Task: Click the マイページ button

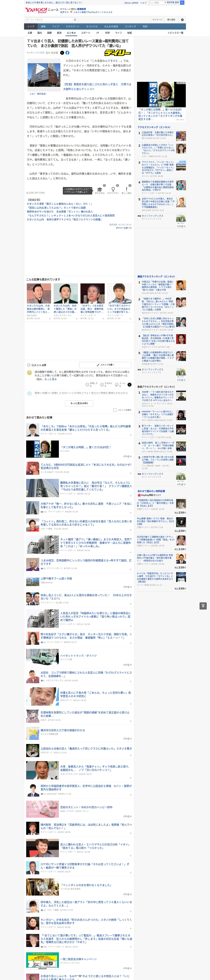Action: (157, 20)
